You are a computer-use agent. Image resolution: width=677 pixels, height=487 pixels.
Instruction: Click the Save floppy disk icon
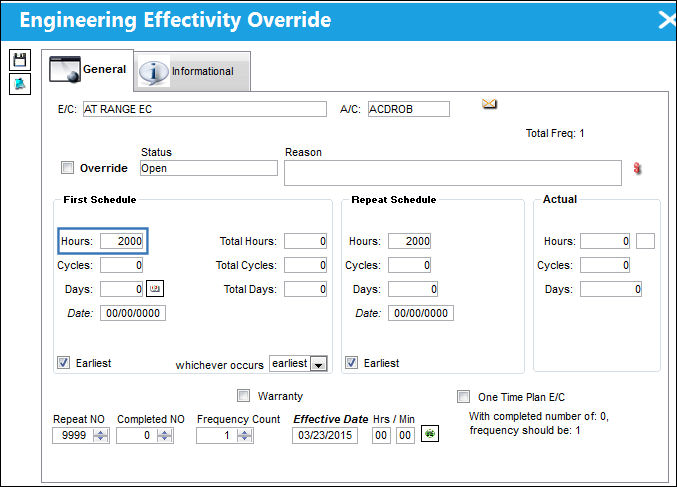20,60
